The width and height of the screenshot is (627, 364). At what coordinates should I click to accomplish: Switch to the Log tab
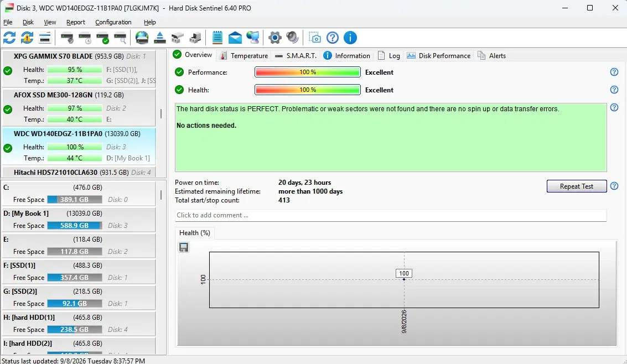pos(389,55)
